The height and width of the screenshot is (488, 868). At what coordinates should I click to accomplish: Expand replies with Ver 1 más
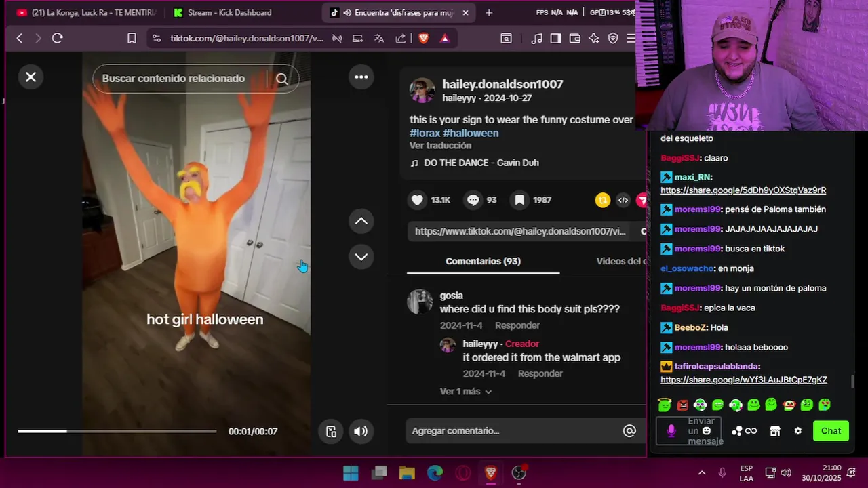coord(466,392)
